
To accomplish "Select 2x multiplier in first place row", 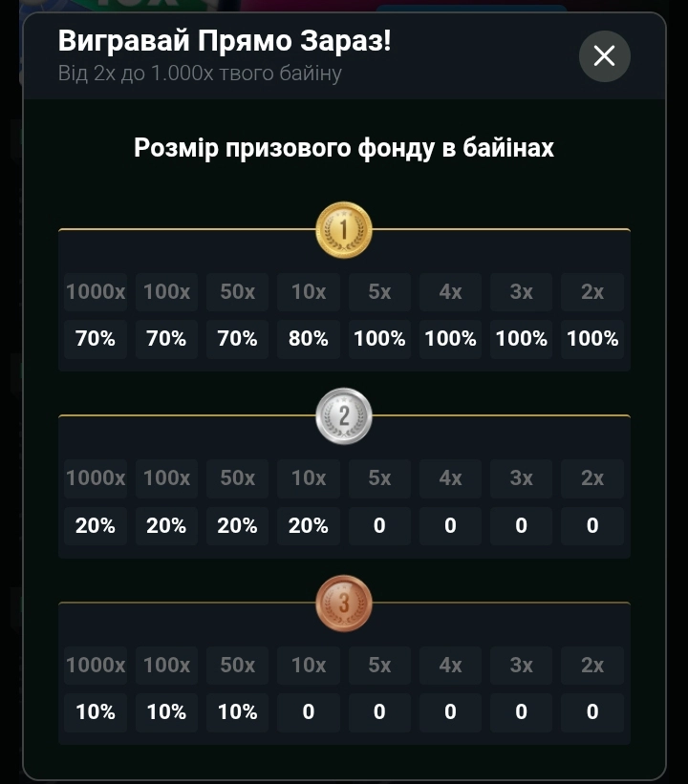I will (592, 292).
